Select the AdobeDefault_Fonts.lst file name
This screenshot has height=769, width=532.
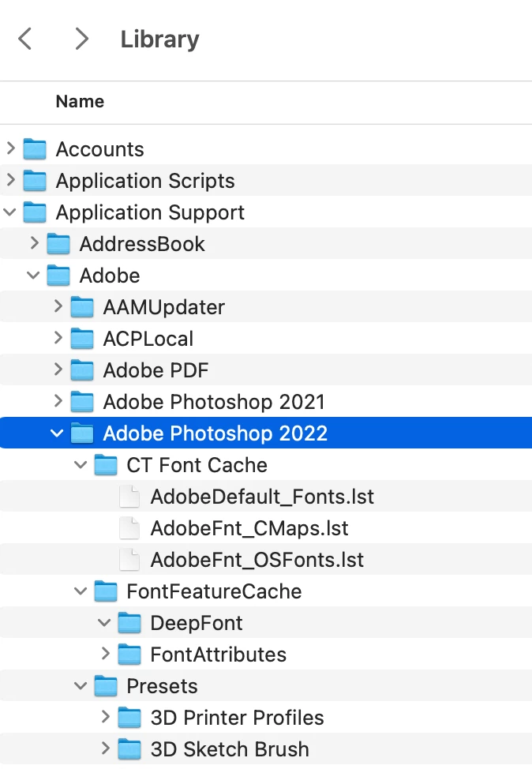coord(262,497)
